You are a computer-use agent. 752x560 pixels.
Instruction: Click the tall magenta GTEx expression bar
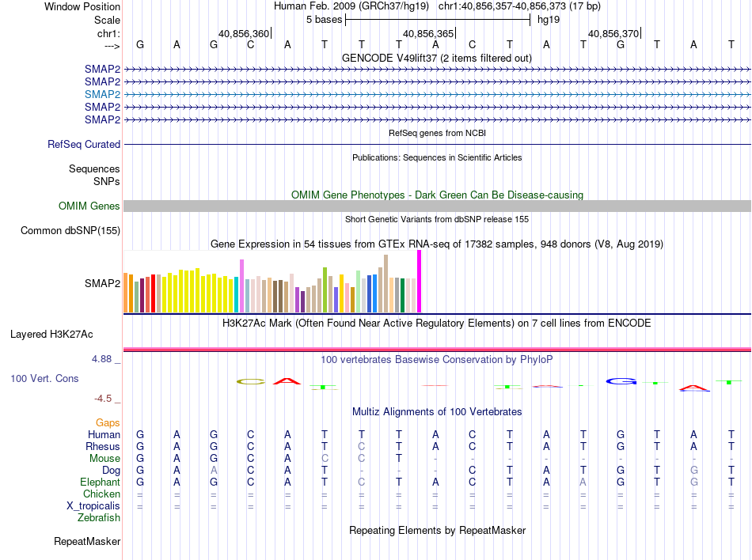pyautogui.click(x=420, y=282)
